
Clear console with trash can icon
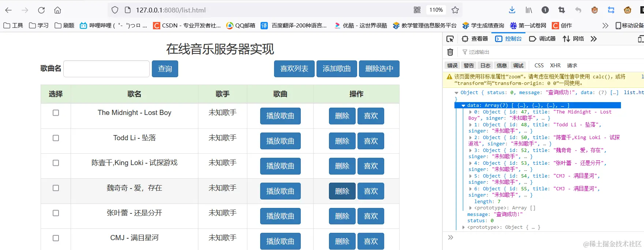[x=450, y=52]
